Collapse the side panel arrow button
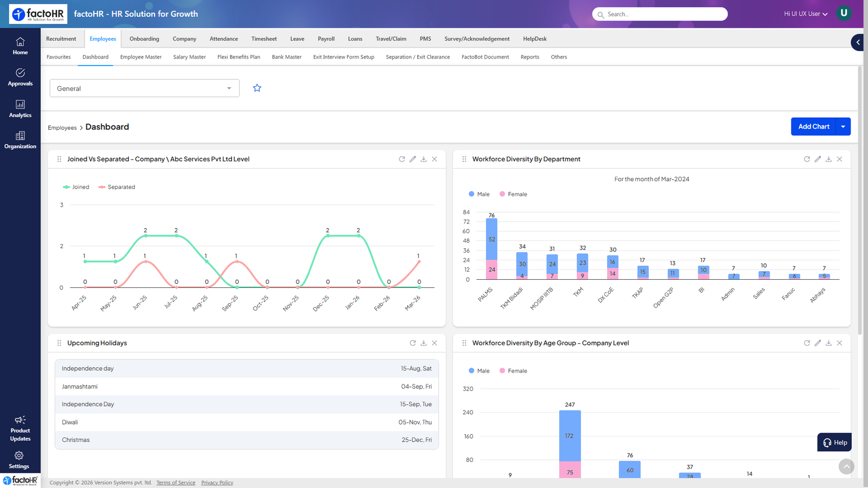Image resolution: width=868 pixels, height=488 pixels. coord(858,42)
